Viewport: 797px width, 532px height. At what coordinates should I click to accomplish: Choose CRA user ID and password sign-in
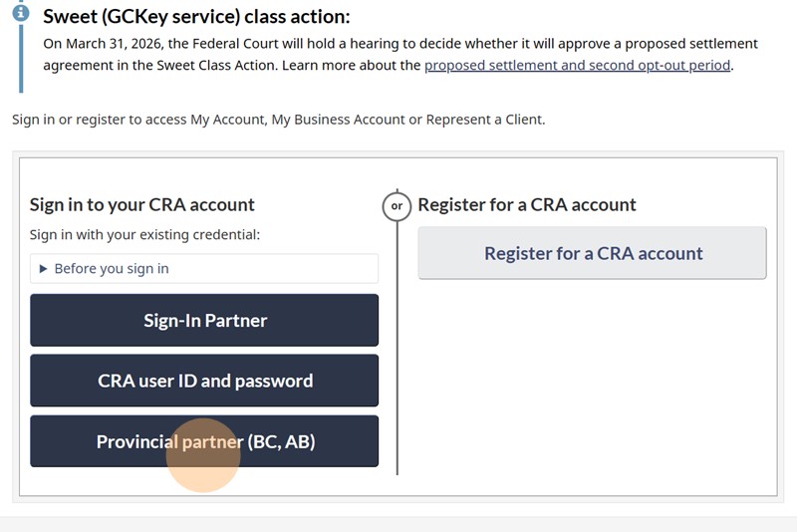204,381
